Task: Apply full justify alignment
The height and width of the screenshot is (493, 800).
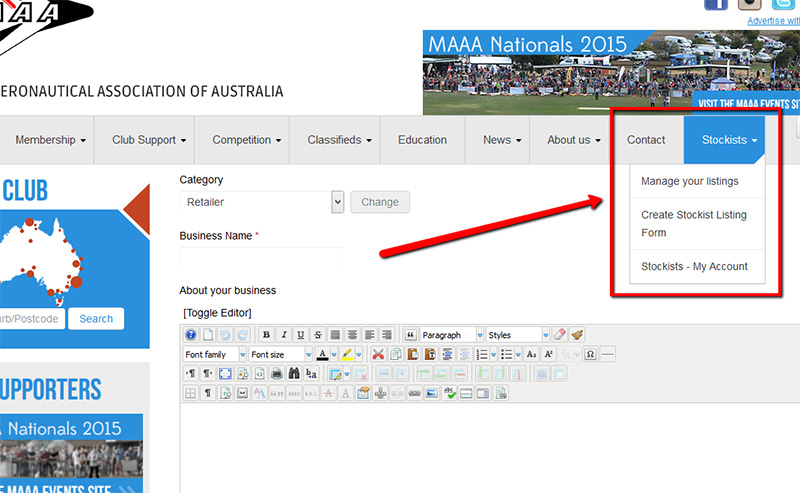Action: pos(335,335)
